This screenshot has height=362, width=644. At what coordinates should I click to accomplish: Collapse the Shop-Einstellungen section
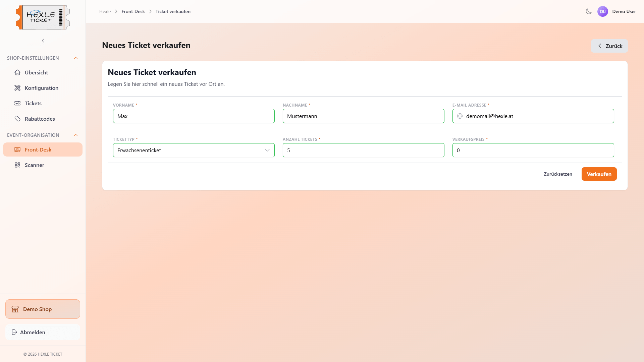75,58
